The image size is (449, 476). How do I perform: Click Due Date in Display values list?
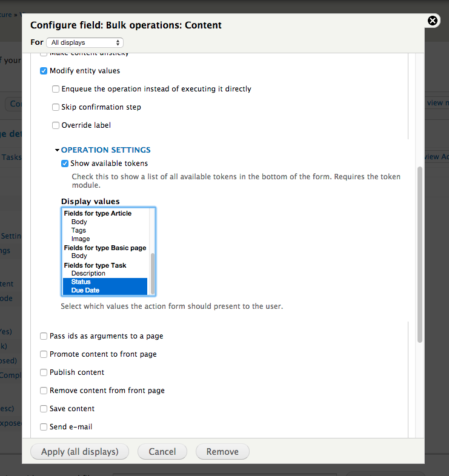(105, 291)
